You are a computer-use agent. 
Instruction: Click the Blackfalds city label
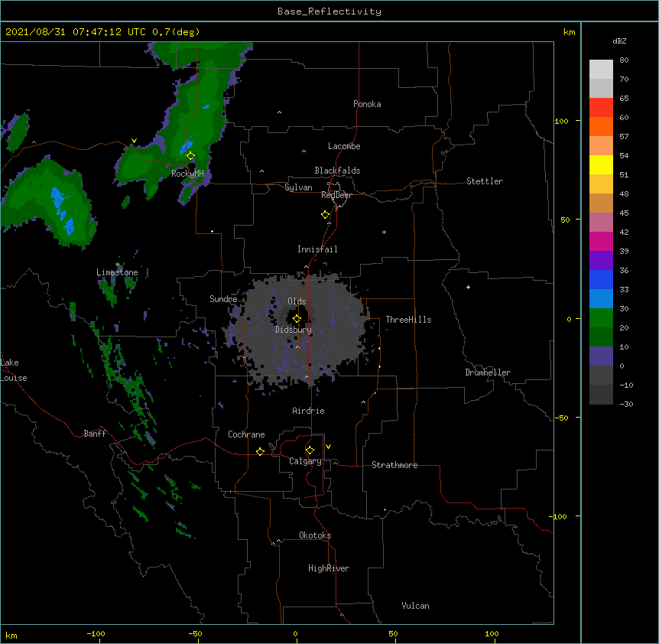coord(337,171)
